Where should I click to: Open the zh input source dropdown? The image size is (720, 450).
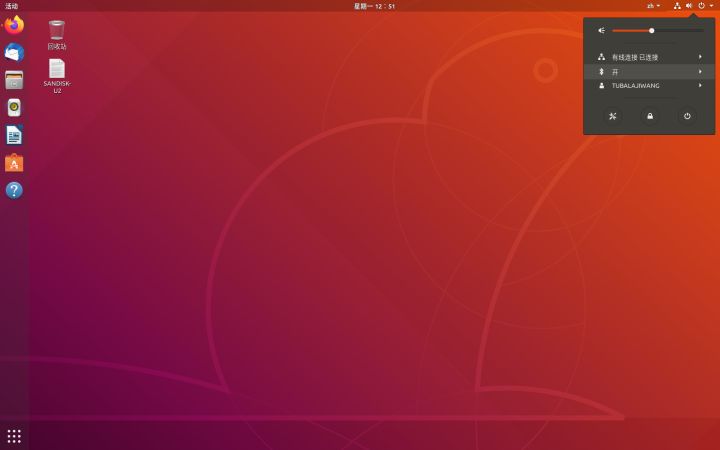click(x=653, y=6)
